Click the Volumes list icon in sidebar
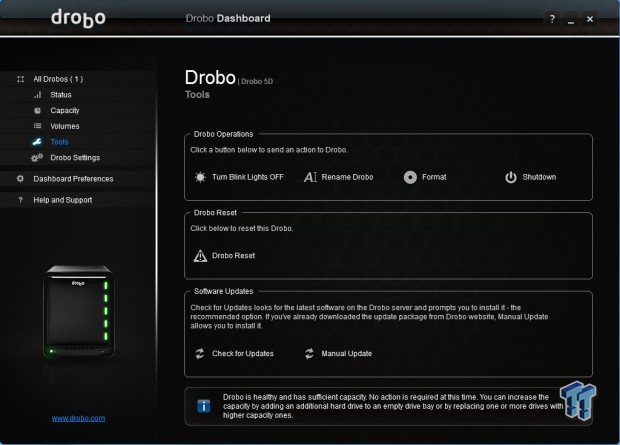This screenshot has width=620, height=445. coord(38,126)
